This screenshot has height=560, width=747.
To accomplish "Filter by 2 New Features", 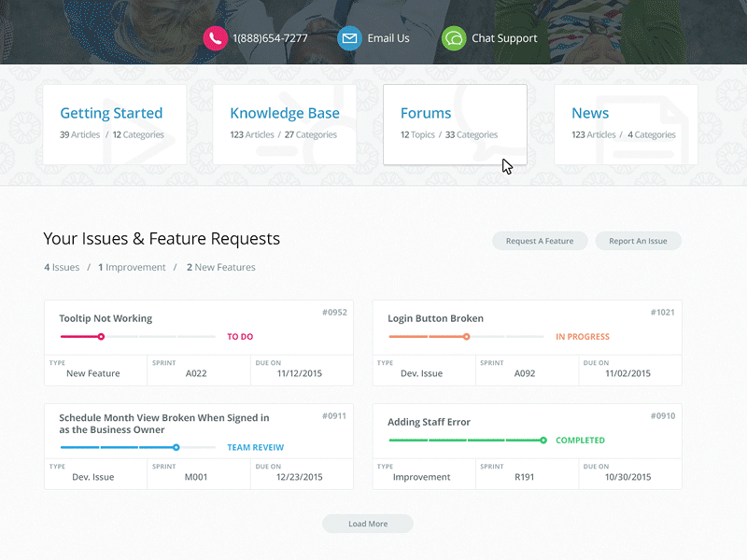I will click(x=221, y=267).
